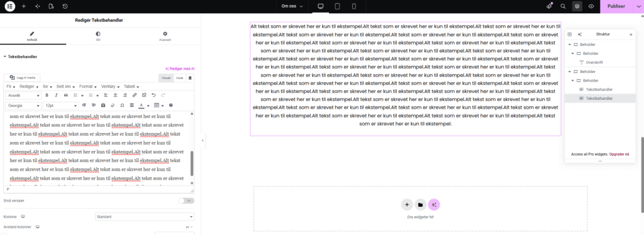Open the What's New rocket icon
This screenshot has height=235, width=644.
point(550,6)
